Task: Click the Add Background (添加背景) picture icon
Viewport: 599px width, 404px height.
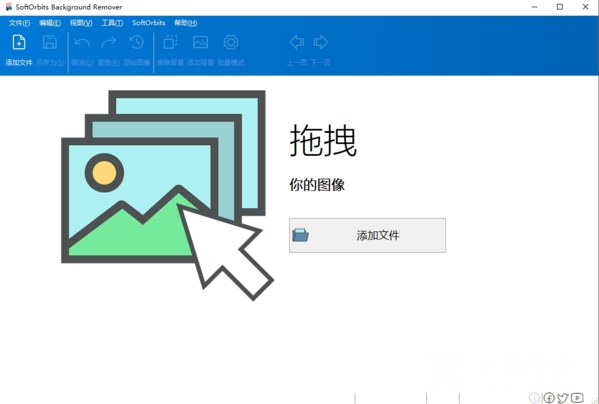Action: pos(201,42)
